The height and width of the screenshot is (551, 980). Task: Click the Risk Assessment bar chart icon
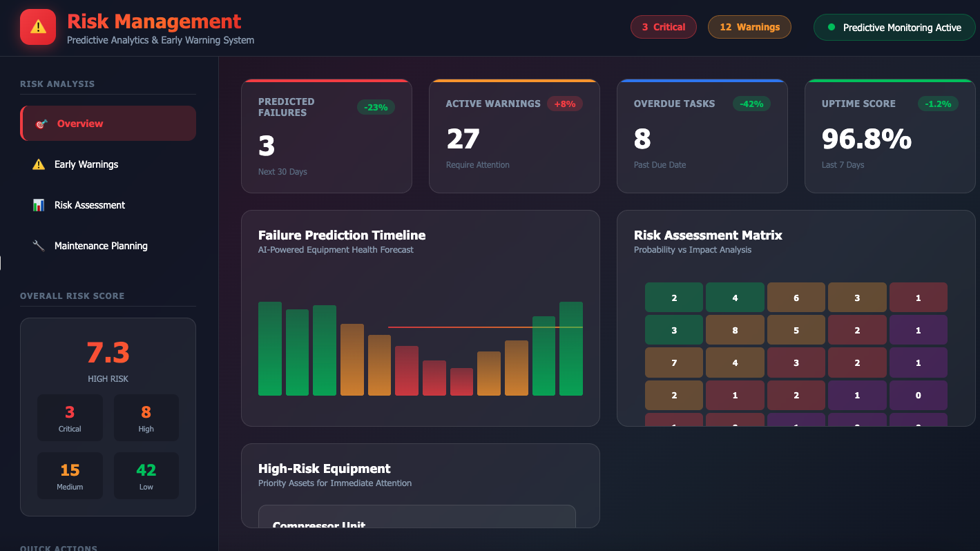pyautogui.click(x=39, y=205)
